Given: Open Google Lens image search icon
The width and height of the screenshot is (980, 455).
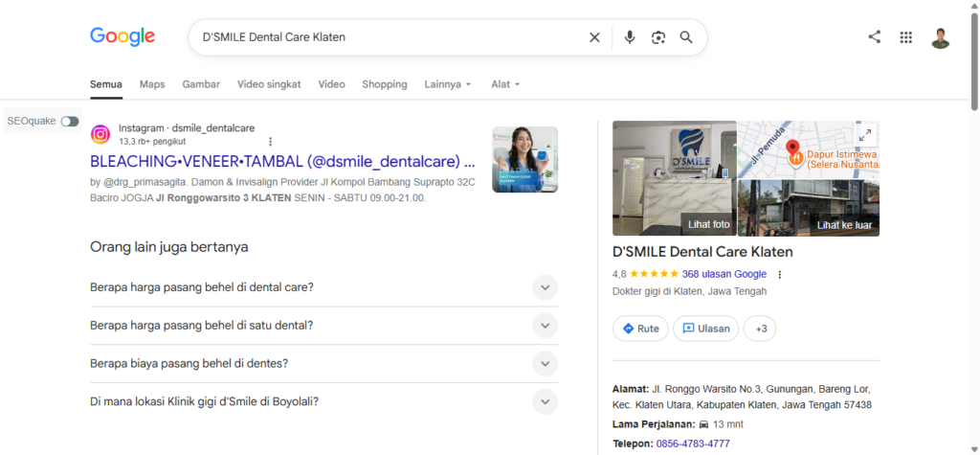Looking at the screenshot, I should pos(658,37).
